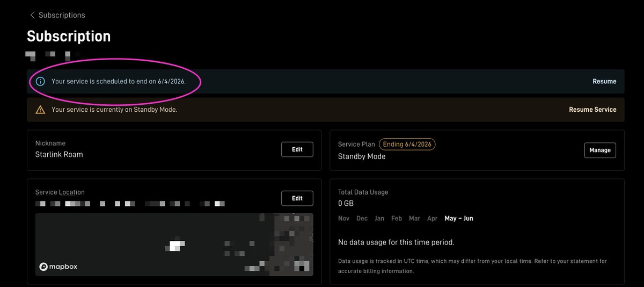The image size is (644, 287).
Task: Click the warning triangle icon in Standby banner
Action: click(x=40, y=110)
